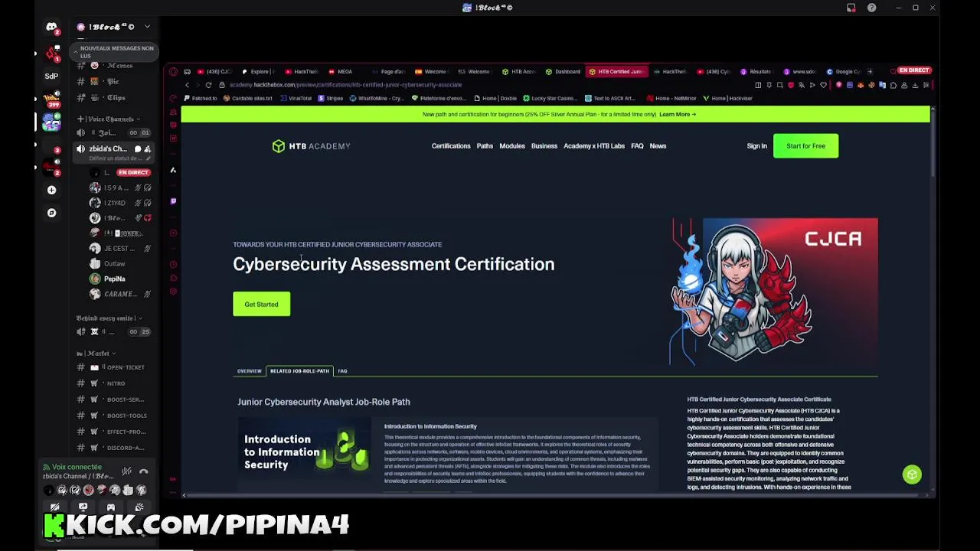
Task: Watch the EN DIRECT stream user
Action: 120,172
